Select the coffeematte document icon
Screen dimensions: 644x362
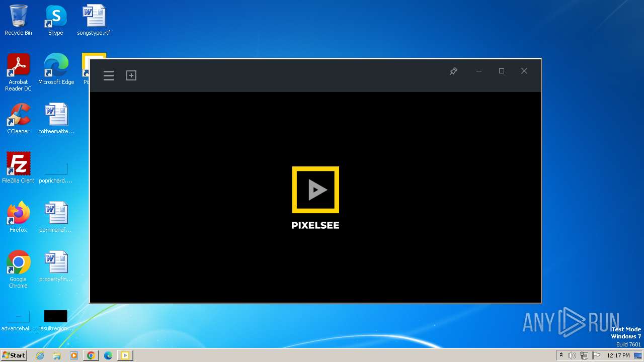click(56, 119)
